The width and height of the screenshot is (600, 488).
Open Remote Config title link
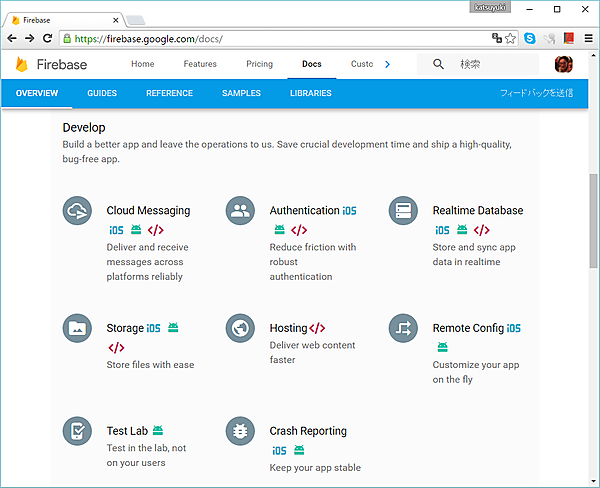pyautogui.click(x=468, y=328)
